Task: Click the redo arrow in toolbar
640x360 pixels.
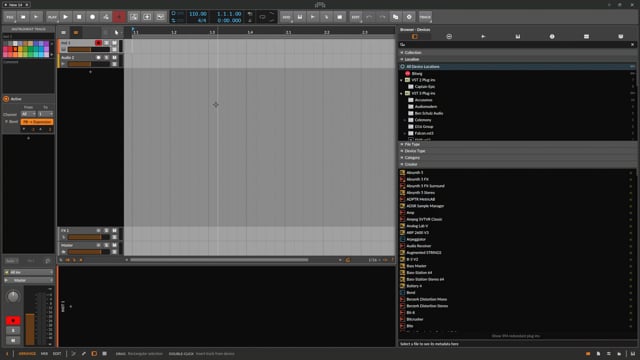Action: pyautogui.click(x=382, y=17)
